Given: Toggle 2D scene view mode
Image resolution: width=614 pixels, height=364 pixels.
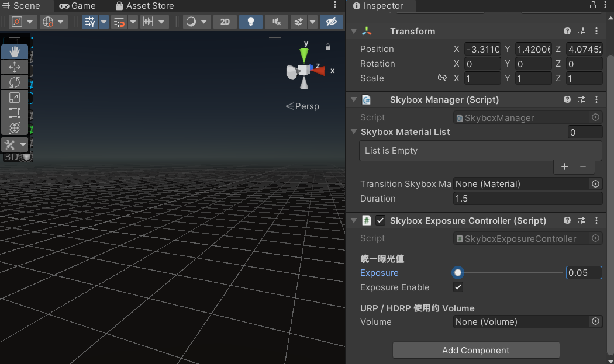Looking at the screenshot, I should click(x=225, y=22).
